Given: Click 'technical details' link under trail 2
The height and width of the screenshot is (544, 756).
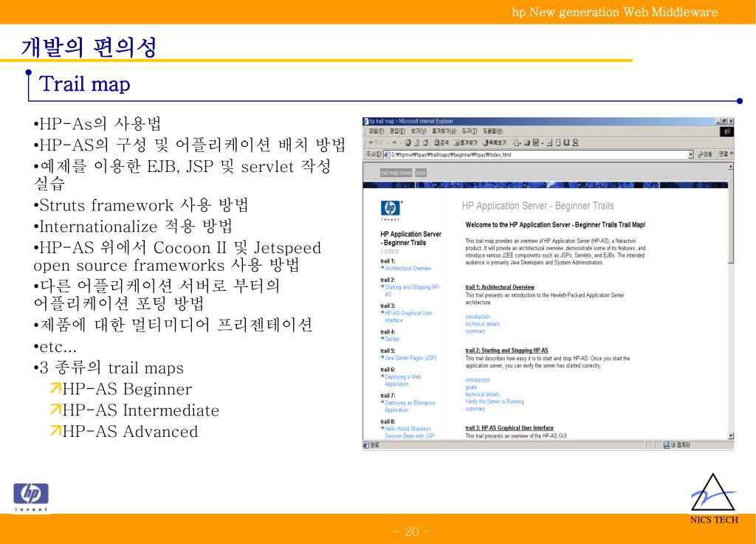Looking at the screenshot, I should tap(482, 394).
